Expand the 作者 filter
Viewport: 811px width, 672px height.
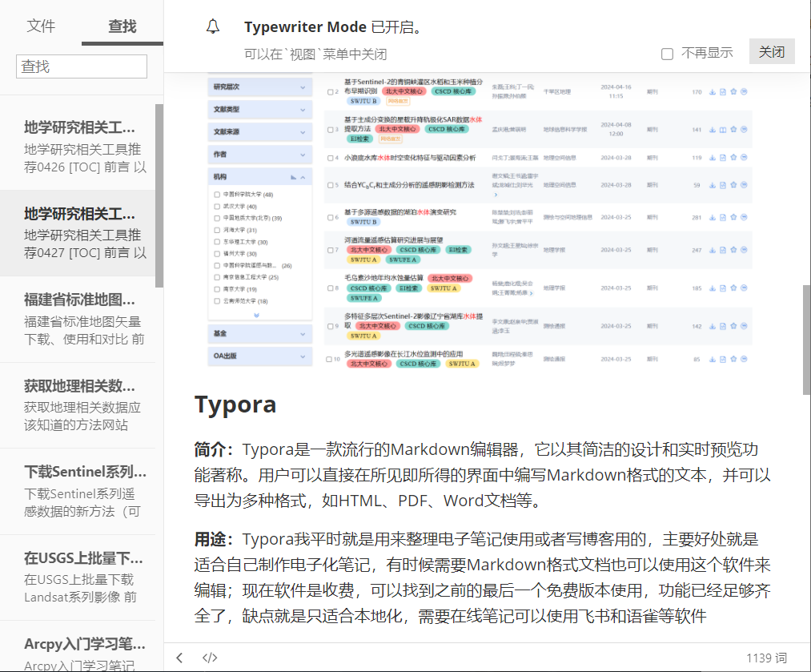260,154
